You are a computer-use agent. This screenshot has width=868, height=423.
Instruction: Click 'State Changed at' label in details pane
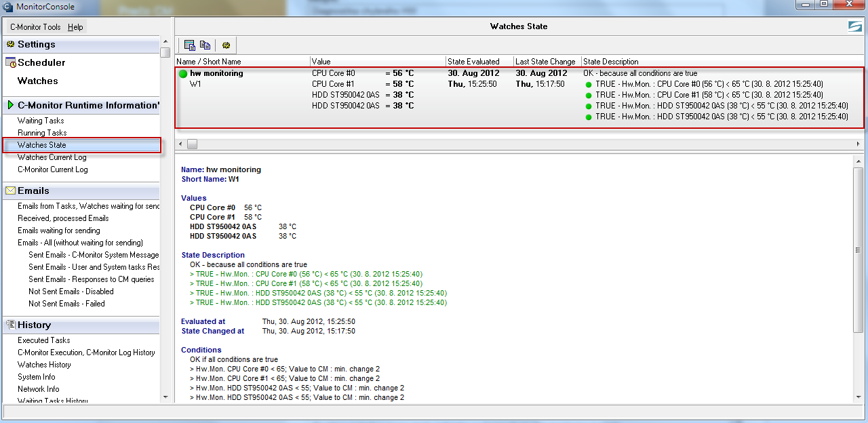click(213, 331)
